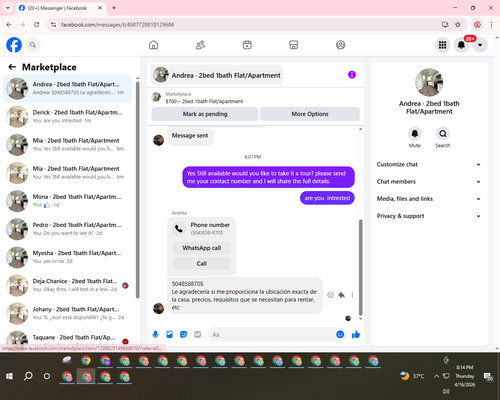
Task: Open Mona conversation in chat list
Action: [x=68, y=201]
